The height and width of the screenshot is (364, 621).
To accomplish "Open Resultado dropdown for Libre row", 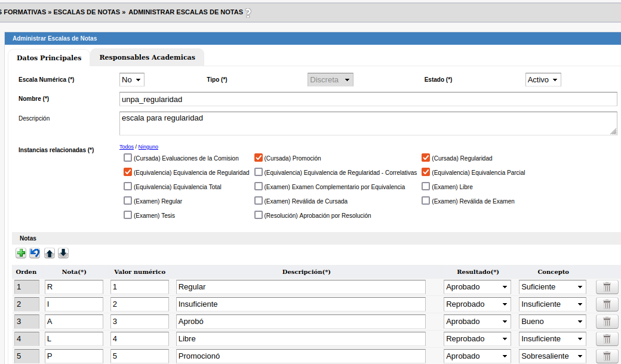I will pos(477,339).
